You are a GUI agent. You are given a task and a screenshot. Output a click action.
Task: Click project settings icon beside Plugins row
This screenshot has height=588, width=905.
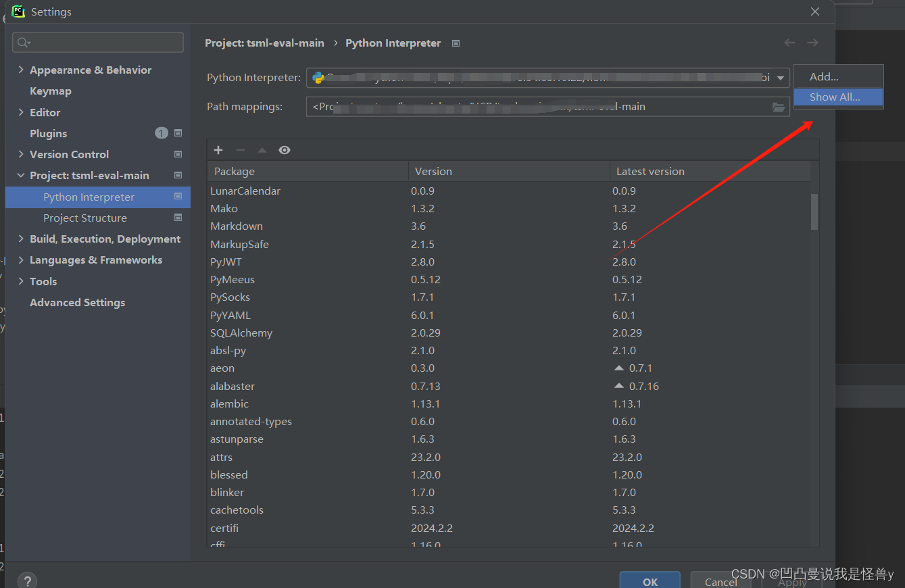(178, 133)
